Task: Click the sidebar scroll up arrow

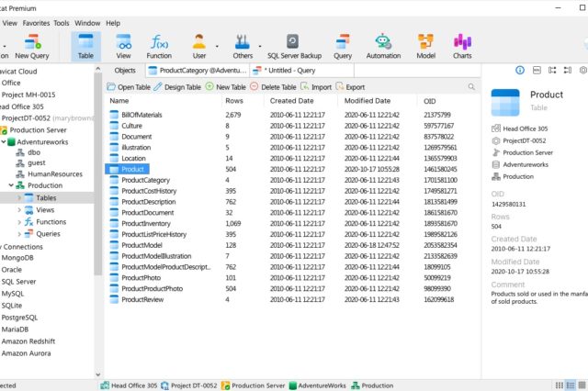Action: (98, 69)
